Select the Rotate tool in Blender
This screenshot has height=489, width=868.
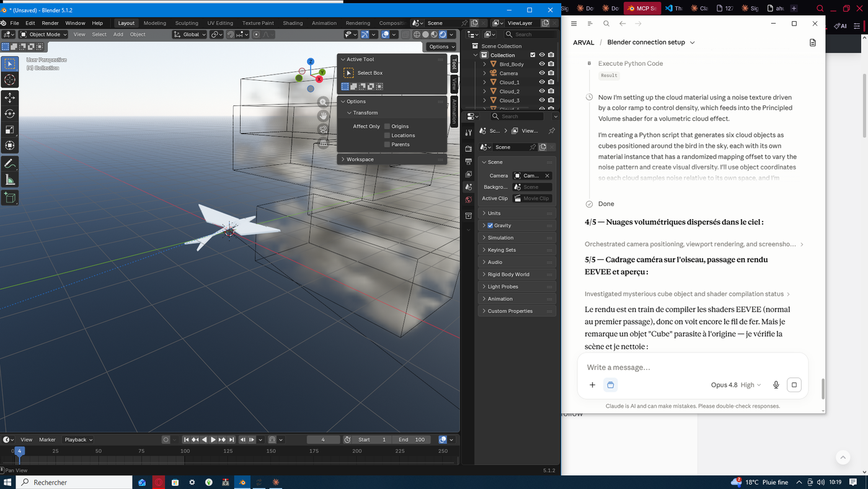[10, 114]
